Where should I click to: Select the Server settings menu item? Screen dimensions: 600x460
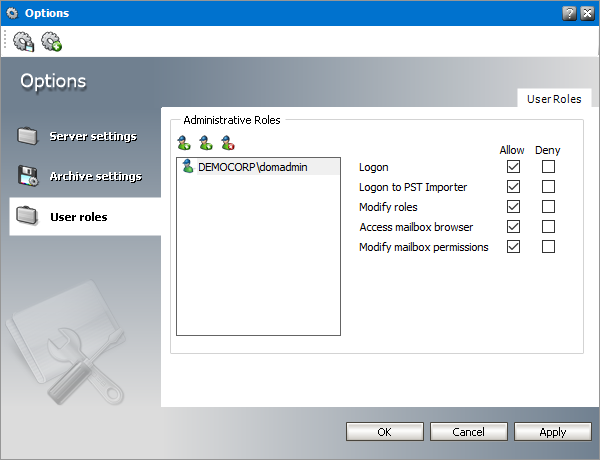(x=93, y=136)
